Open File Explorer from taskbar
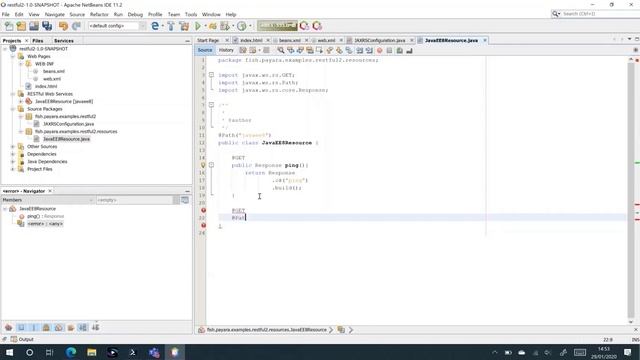Viewport: 640px width, 360px height. [91, 352]
